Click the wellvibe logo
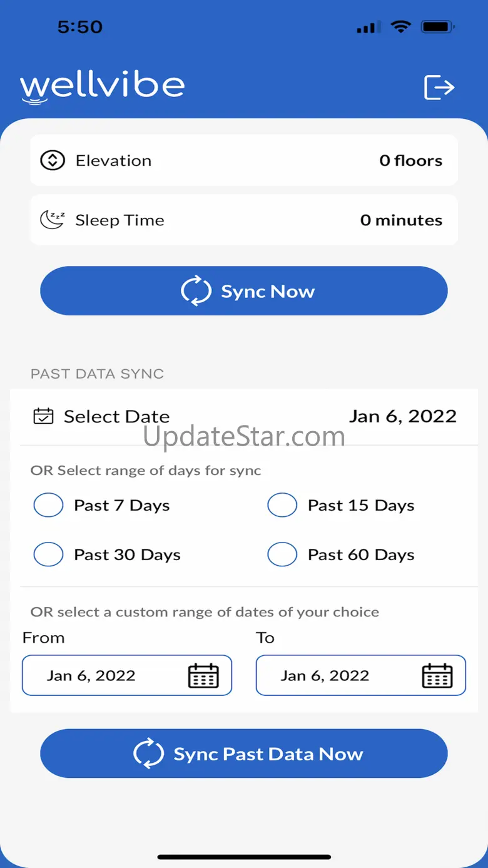Image resolution: width=488 pixels, height=868 pixels. tap(103, 86)
